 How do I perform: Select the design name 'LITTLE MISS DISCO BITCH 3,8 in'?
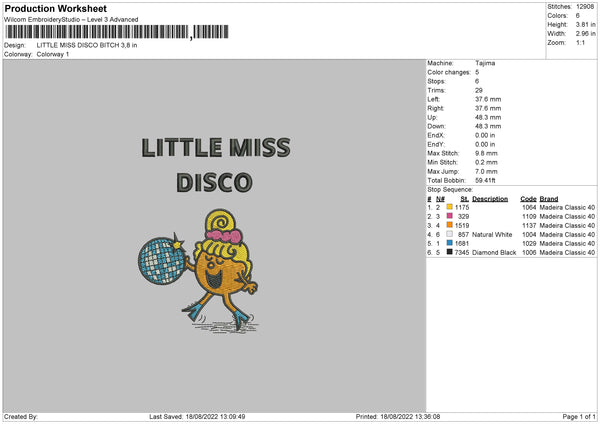(87, 45)
